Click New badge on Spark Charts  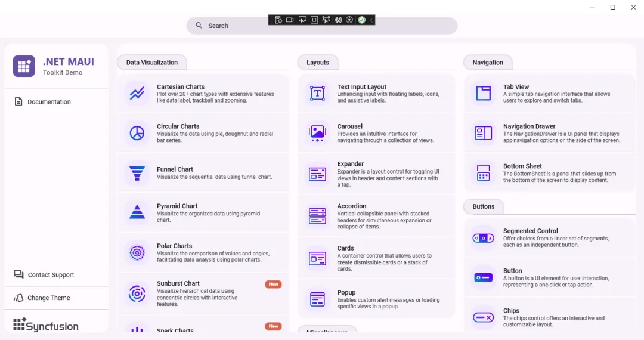coord(273,326)
